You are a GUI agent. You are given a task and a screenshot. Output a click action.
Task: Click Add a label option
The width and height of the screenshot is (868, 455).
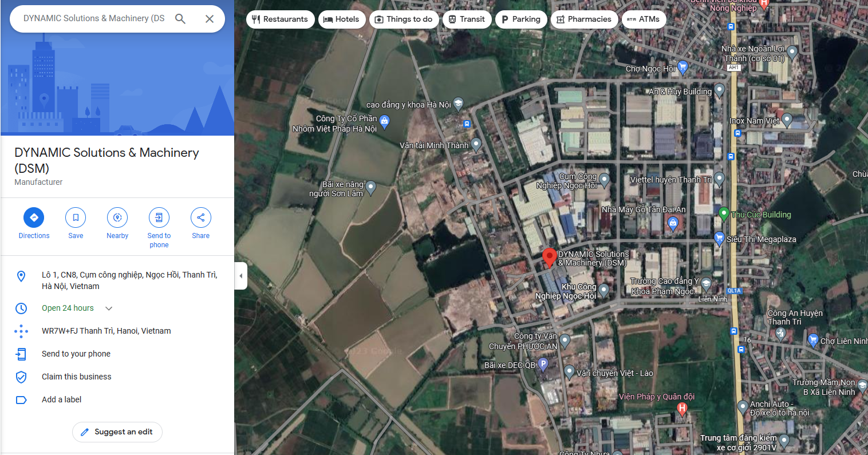pos(62,399)
